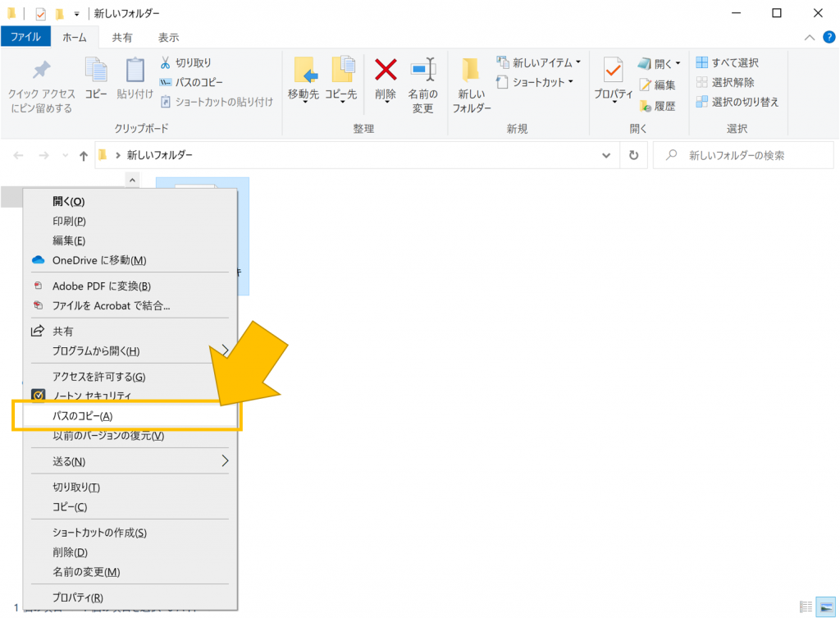This screenshot has height=618, width=840.
Task: Click the Rename (名前の変更) ribbon icon
Action: pos(422,71)
